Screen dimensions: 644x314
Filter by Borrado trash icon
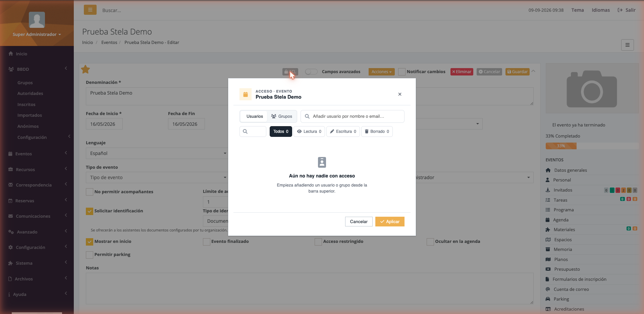point(377,132)
